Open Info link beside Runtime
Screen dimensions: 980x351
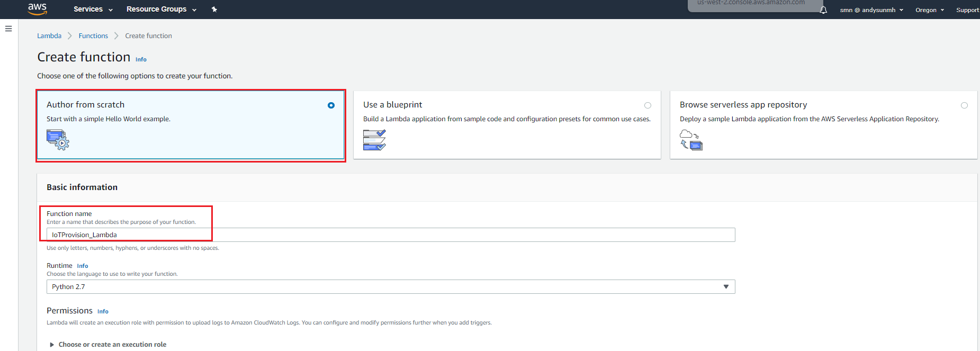[x=83, y=266]
